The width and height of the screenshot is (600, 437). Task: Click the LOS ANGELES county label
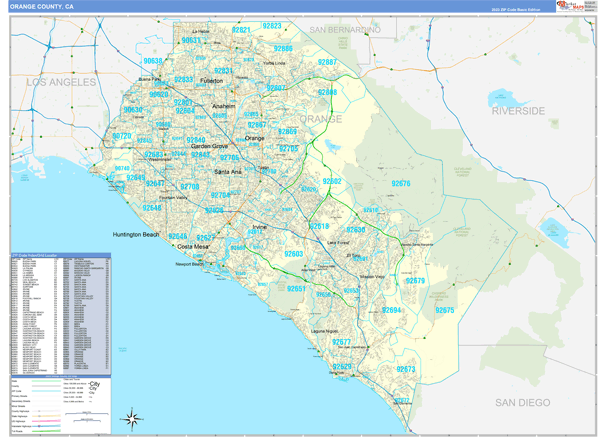tap(62, 81)
